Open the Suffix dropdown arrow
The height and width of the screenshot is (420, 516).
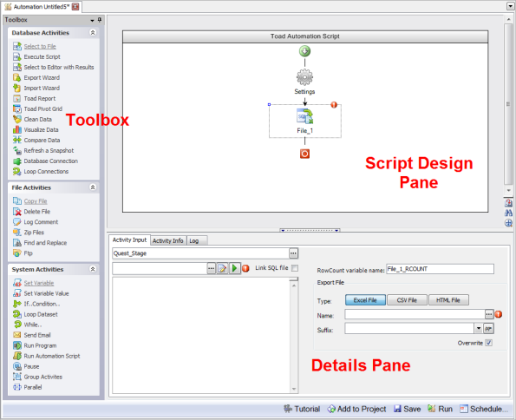pyautogui.click(x=478, y=328)
